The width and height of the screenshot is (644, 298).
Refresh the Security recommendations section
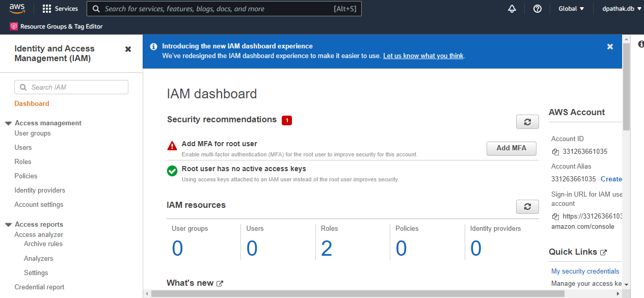click(x=527, y=122)
